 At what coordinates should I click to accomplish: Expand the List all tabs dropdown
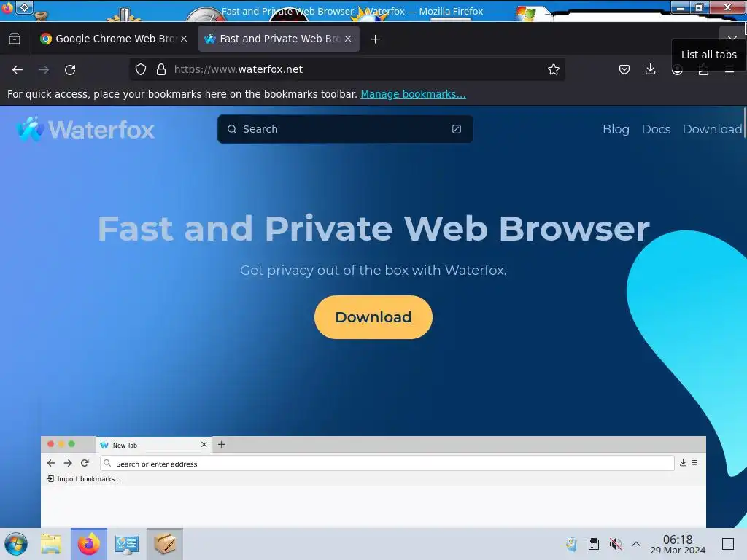tap(732, 36)
